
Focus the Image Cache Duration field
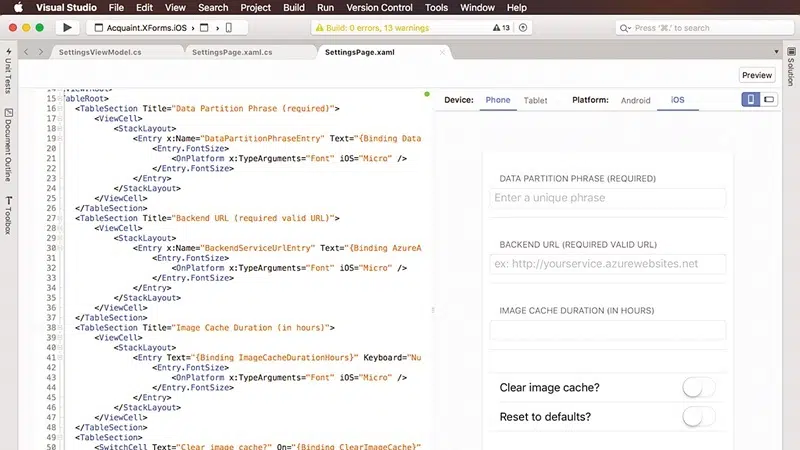[x=607, y=330]
